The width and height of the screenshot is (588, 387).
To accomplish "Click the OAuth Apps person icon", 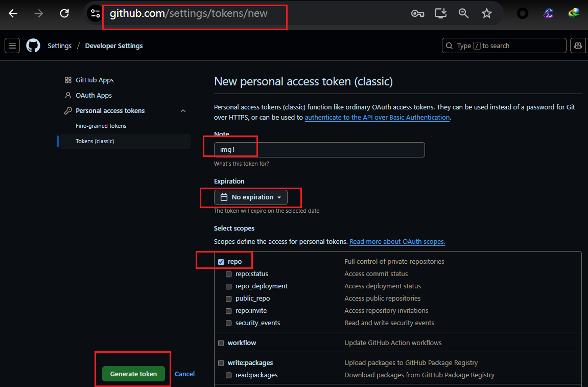I will click(x=68, y=95).
